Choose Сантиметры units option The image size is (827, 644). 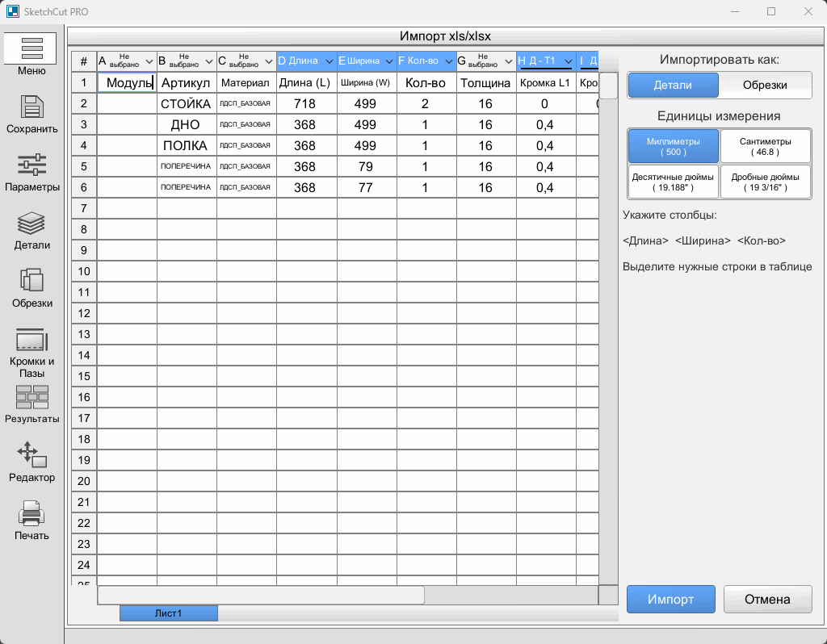pos(765,146)
